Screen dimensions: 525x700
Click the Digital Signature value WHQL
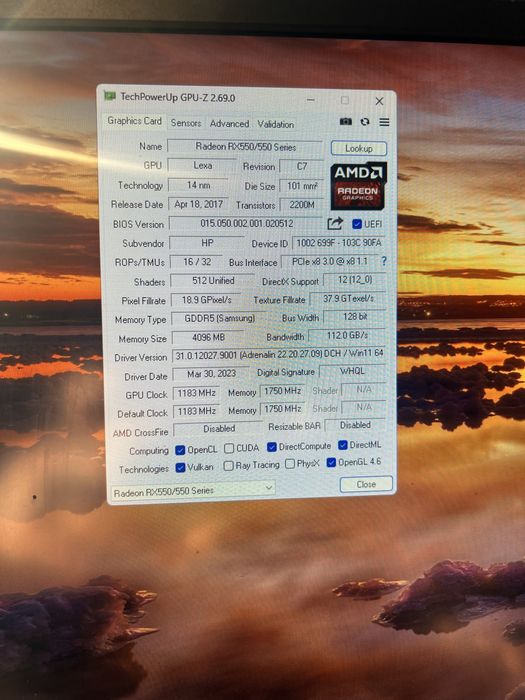click(x=353, y=371)
